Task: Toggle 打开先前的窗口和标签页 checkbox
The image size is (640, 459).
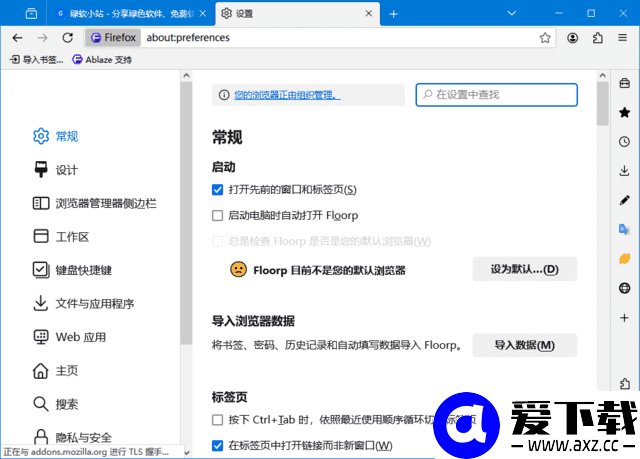Action: [218, 190]
